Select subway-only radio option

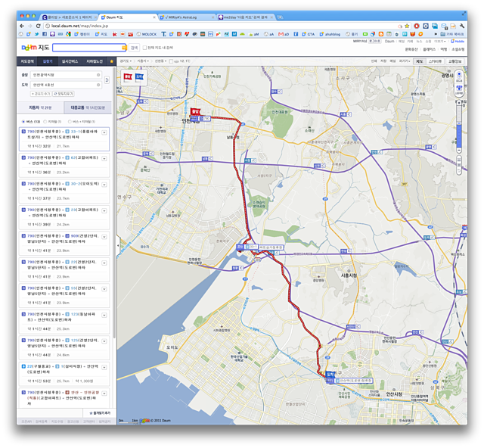click(45, 121)
